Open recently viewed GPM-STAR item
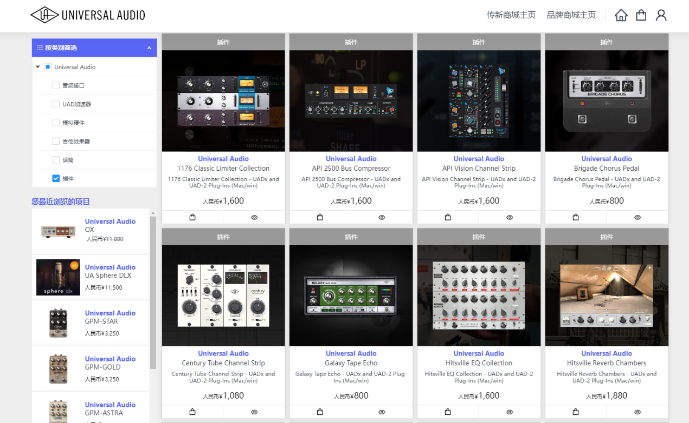This screenshot has height=423, width=689. (x=91, y=323)
